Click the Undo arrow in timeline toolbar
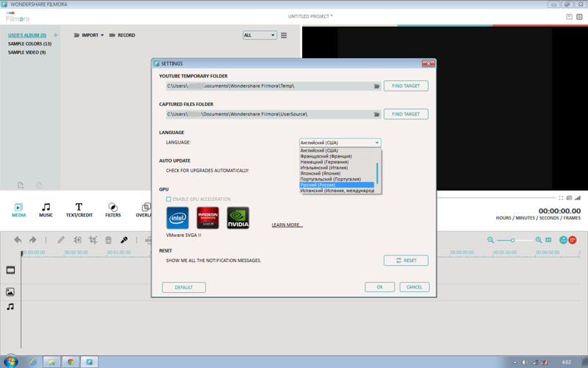Viewport: 588px width, 368px height. (x=18, y=240)
